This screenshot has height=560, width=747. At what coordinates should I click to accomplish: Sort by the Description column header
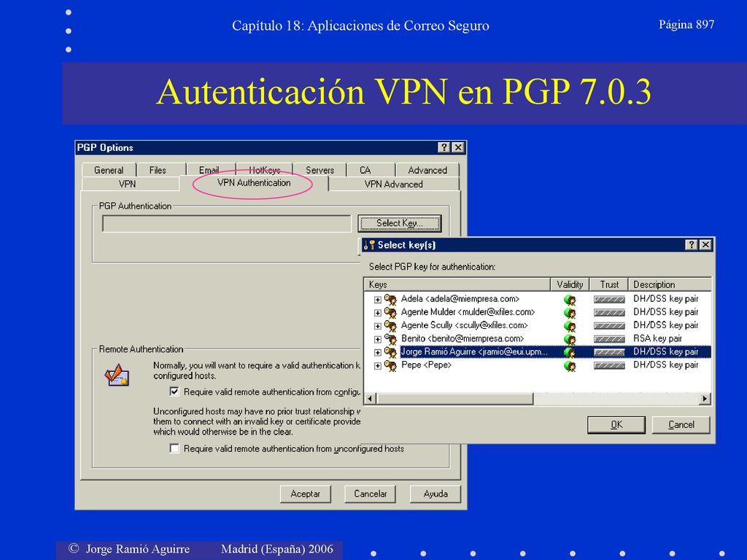tap(670, 284)
